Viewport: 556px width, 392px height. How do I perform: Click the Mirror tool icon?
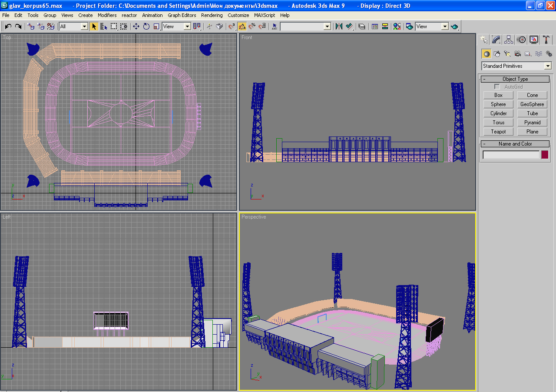tap(339, 27)
